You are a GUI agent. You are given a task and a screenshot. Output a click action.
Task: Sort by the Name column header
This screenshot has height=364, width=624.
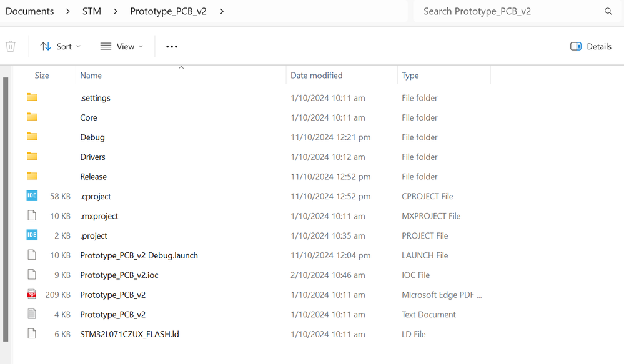point(91,76)
